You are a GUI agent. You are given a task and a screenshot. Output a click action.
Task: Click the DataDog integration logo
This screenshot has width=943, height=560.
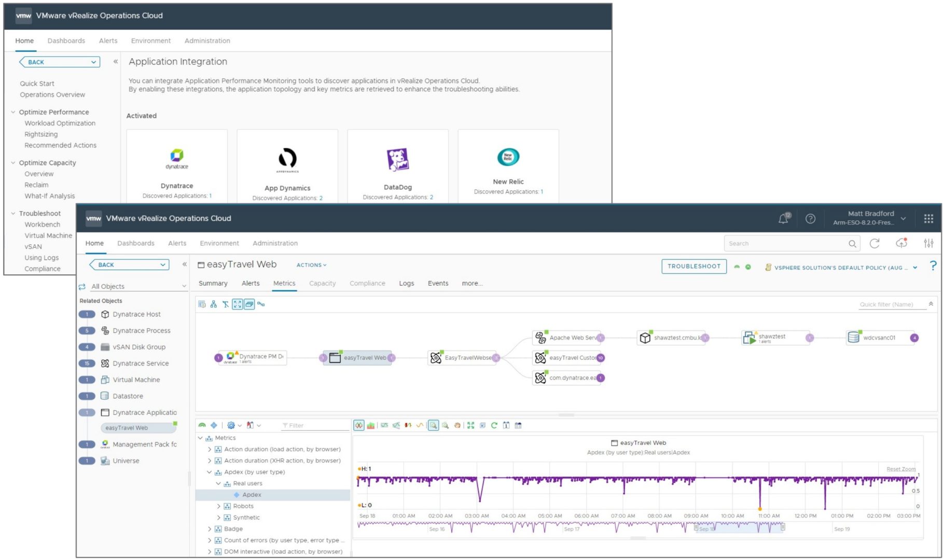[398, 159]
